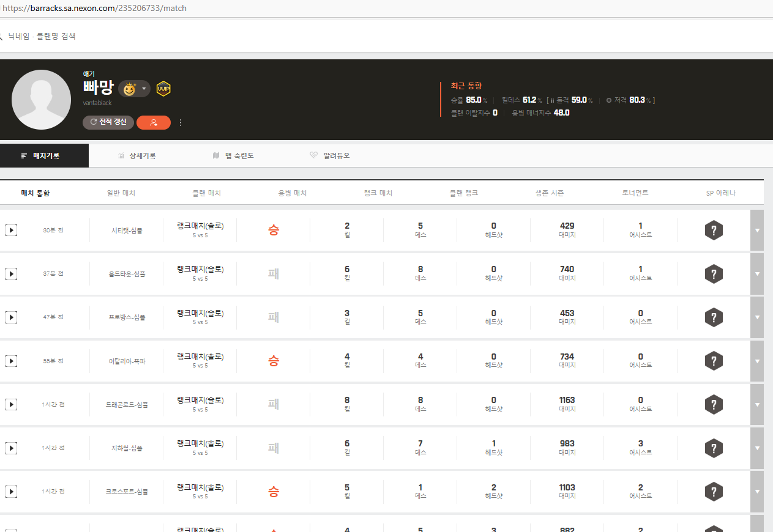Image resolution: width=773 pixels, height=532 pixels.
Task: Expand details of the 드래곤로드-심플 match row
Action: 757,405
